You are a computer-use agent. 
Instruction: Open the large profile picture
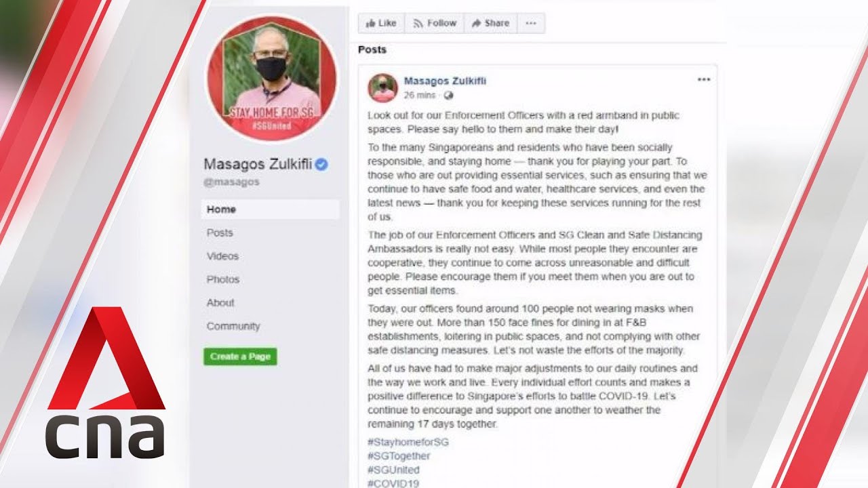(271, 78)
